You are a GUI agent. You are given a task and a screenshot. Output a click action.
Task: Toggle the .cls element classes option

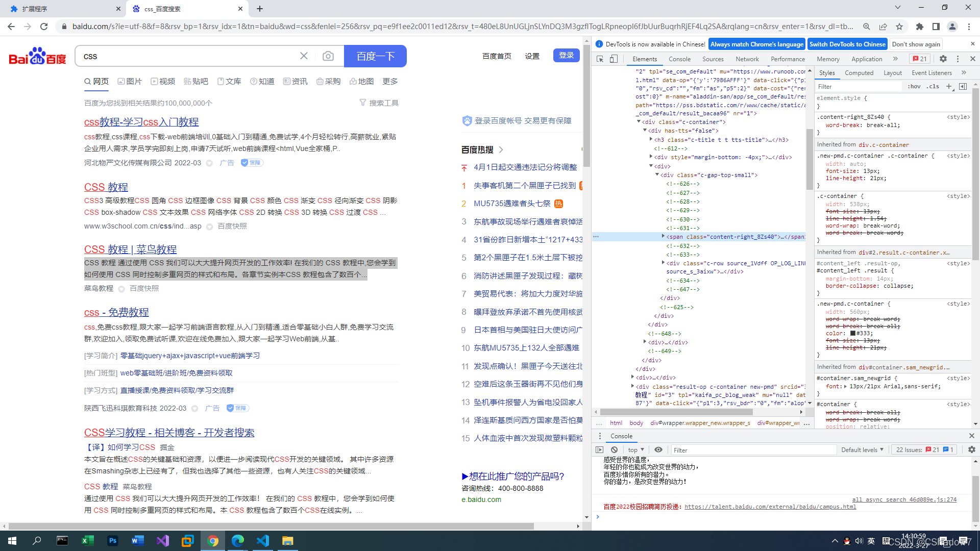(934, 87)
